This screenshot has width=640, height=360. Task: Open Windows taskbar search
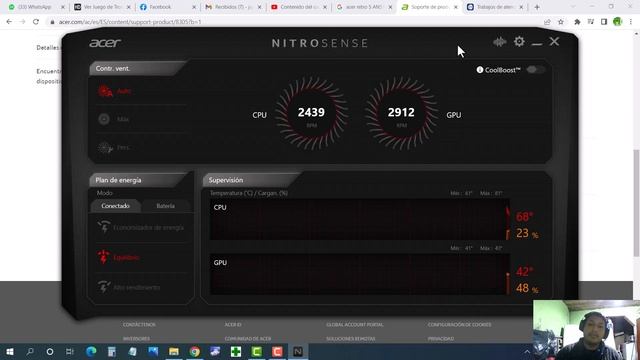[x=30, y=351]
